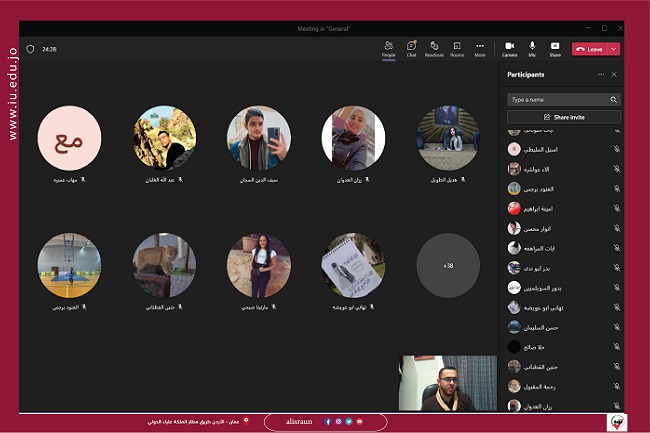Click muted mic icon next to حلا صالح
The width and height of the screenshot is (650, 433).
(x=616, y=347)
